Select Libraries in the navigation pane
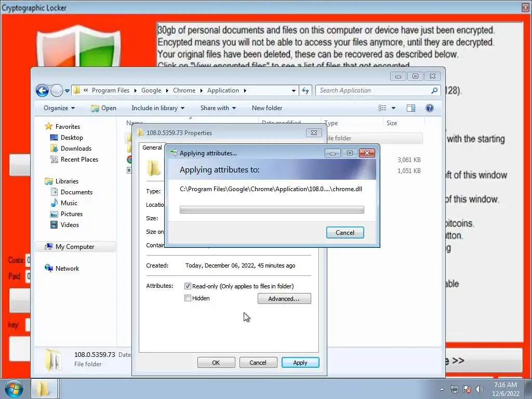The width and height of the screenshot is (532, 399). pyautogui.click(x=67, y=181)
